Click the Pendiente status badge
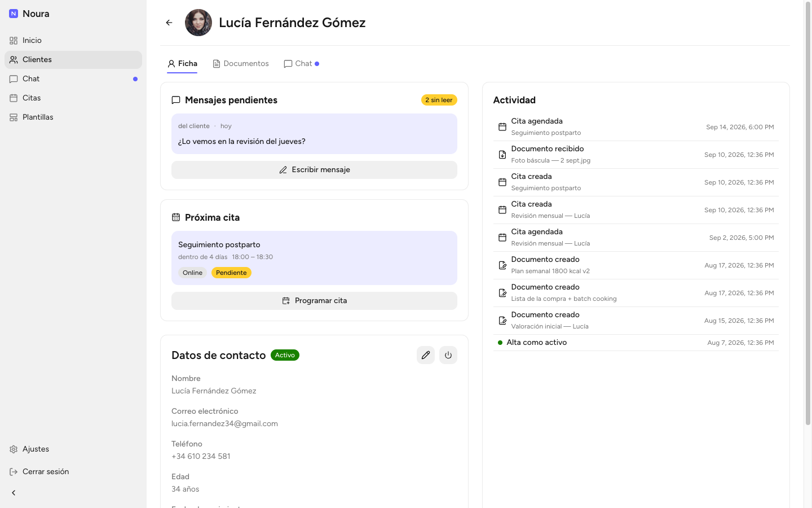The width and height of the screenshot is (812, 508). [231, 273]
